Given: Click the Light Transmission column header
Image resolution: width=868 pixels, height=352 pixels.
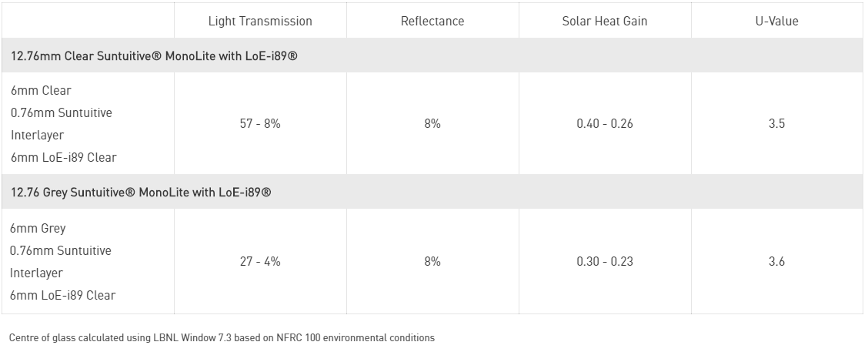Looking at the screenshot, I should coord(260,21).
